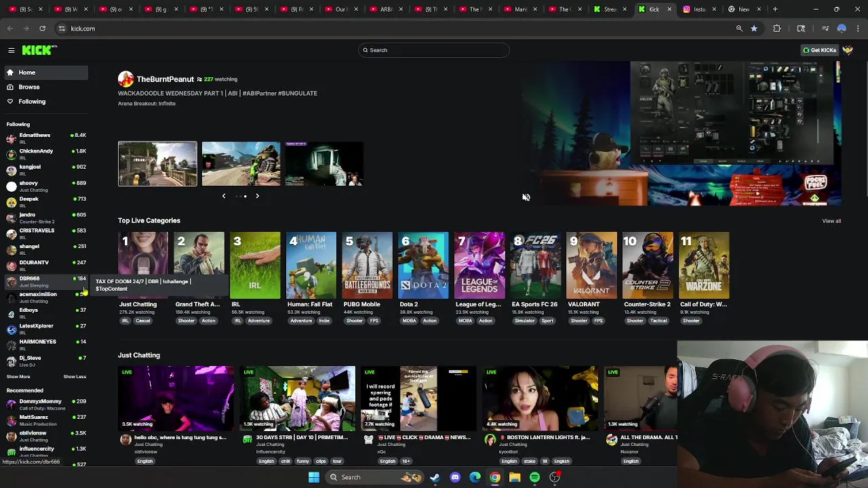Click the Get KICKs button

819,50
